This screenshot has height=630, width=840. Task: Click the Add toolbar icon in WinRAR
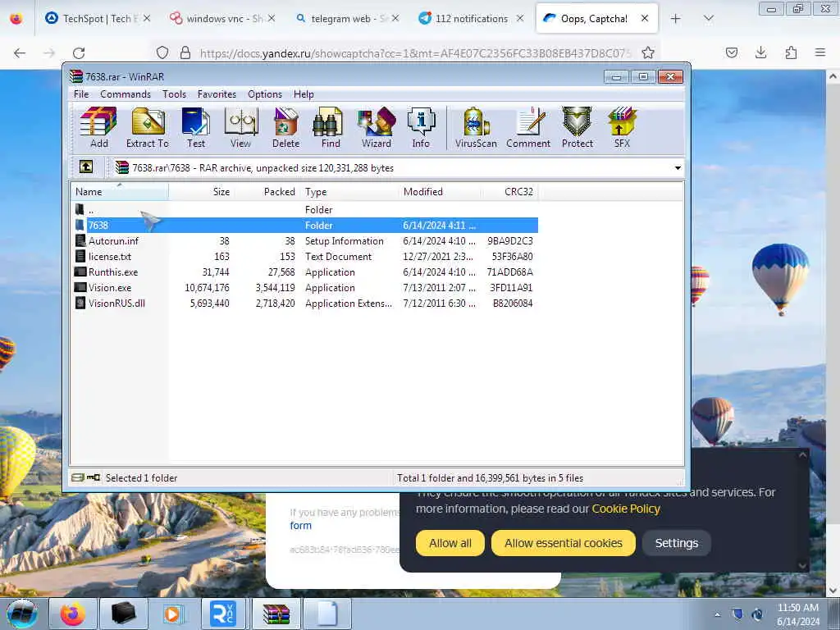[98, 127]
